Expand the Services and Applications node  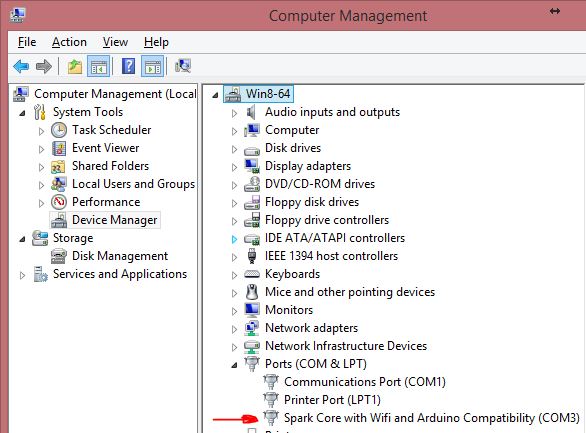click(22, 275)
